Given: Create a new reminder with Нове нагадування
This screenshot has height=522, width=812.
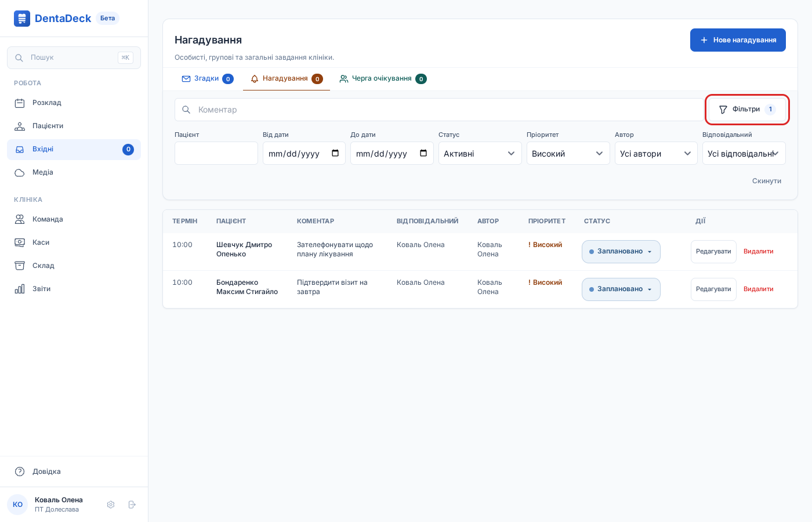Looking at the screenshot, I should tap(738, 40).
